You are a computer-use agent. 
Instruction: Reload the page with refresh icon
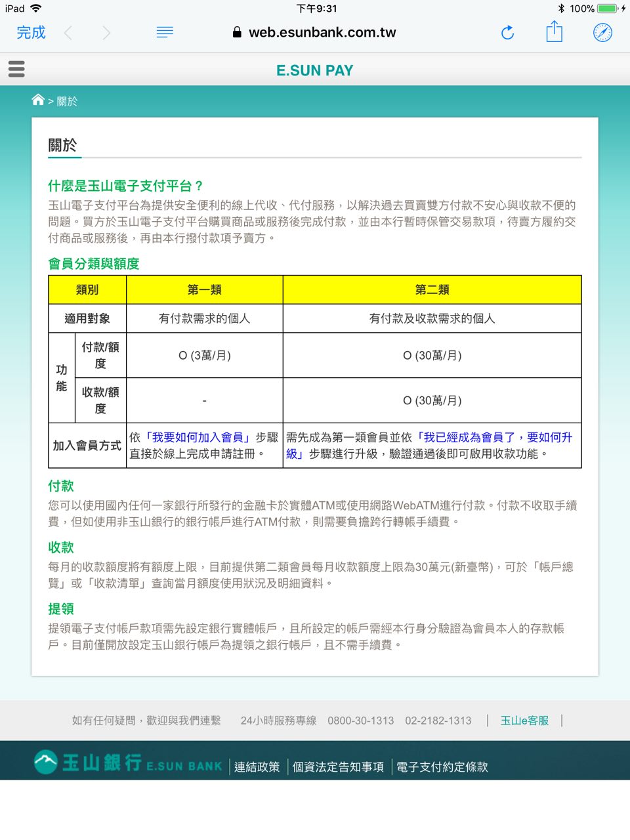coord(507,33)
